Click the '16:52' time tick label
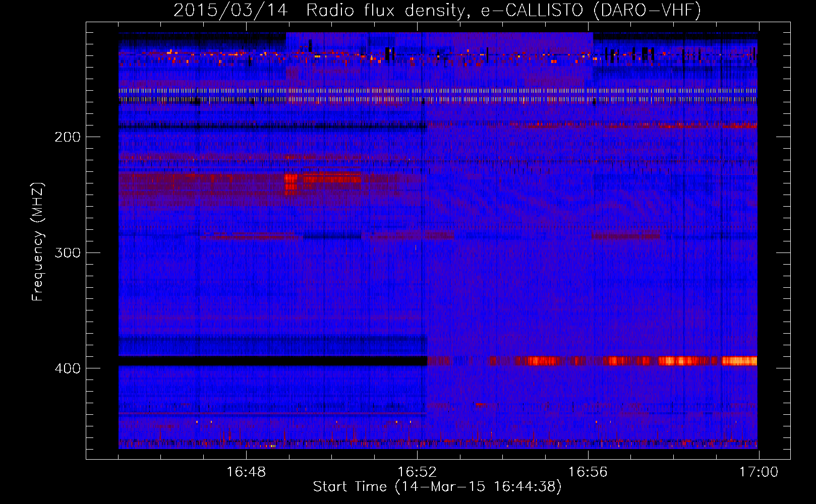The width and height of the screenshot is (816, 504). (x=417, y=472)
